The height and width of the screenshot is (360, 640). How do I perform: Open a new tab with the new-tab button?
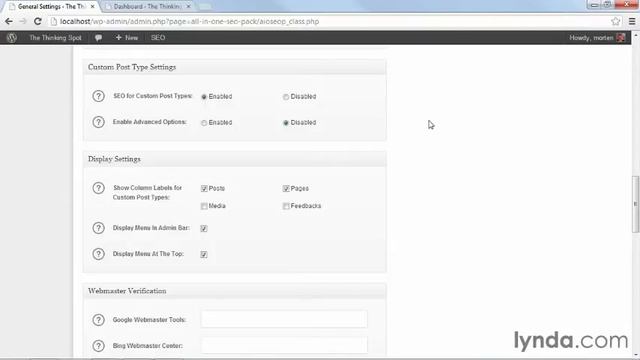click(x=205, y=7)
